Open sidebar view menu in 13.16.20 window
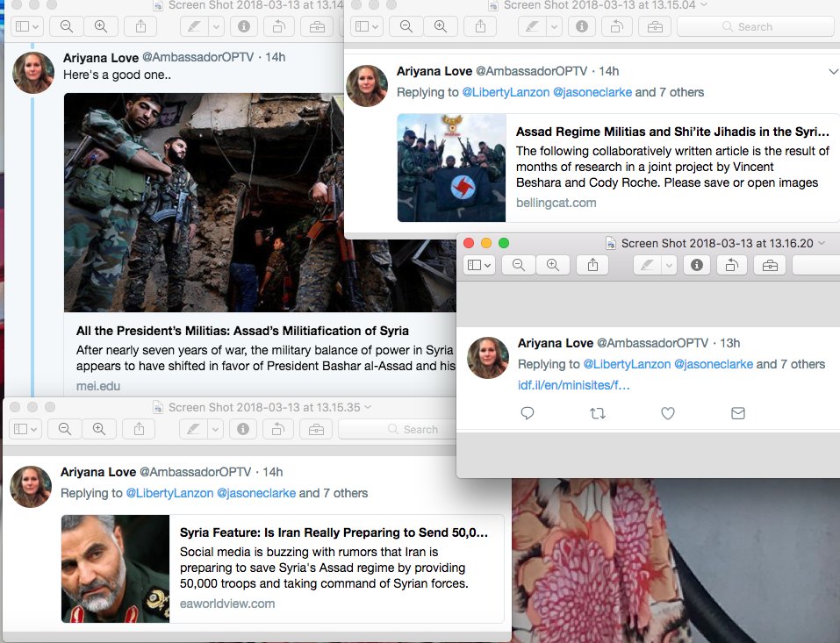Viewport: 840px width, 643px height. (479, 265)
